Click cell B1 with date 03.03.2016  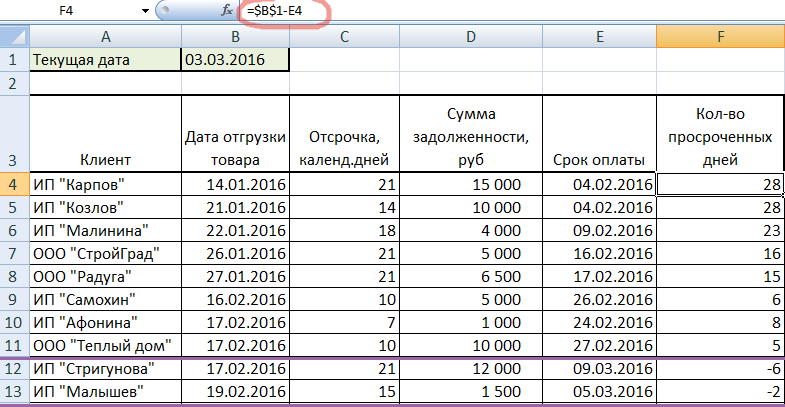[x=236, y=60]
